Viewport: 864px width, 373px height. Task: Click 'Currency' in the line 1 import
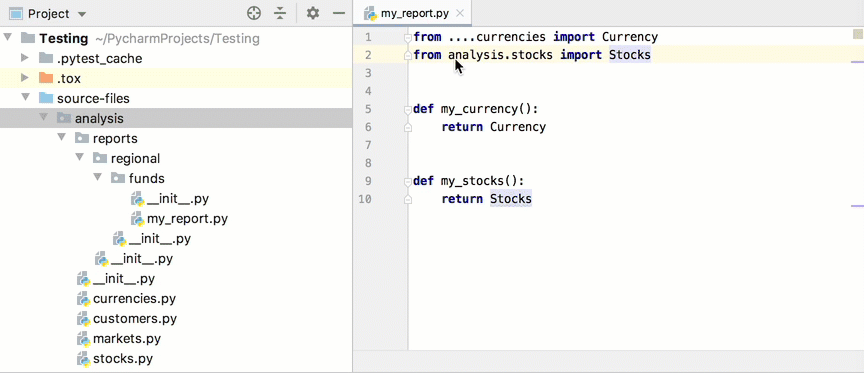pyautogui.click(x=630, y=37)
